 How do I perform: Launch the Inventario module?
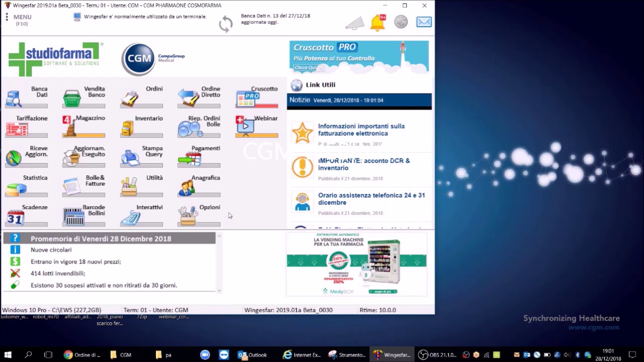coord(141,126)
